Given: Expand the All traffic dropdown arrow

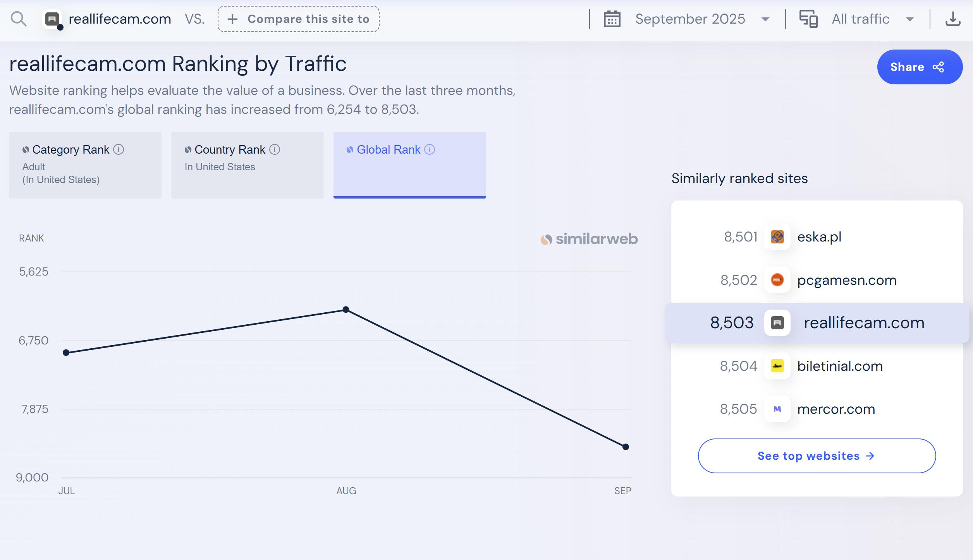Looking at the screenshot, I should [910, 19].
